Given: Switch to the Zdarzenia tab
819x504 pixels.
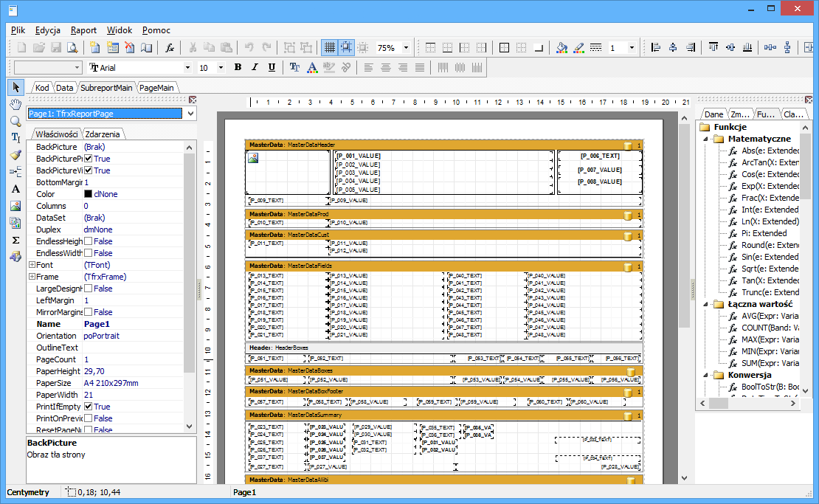Looking at the screenshot, I should point(103,134).
